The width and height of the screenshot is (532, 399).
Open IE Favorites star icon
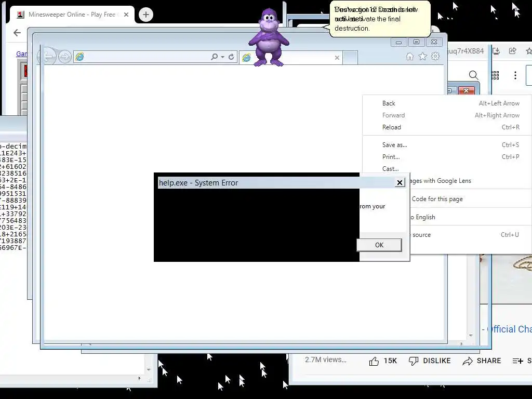423,56
